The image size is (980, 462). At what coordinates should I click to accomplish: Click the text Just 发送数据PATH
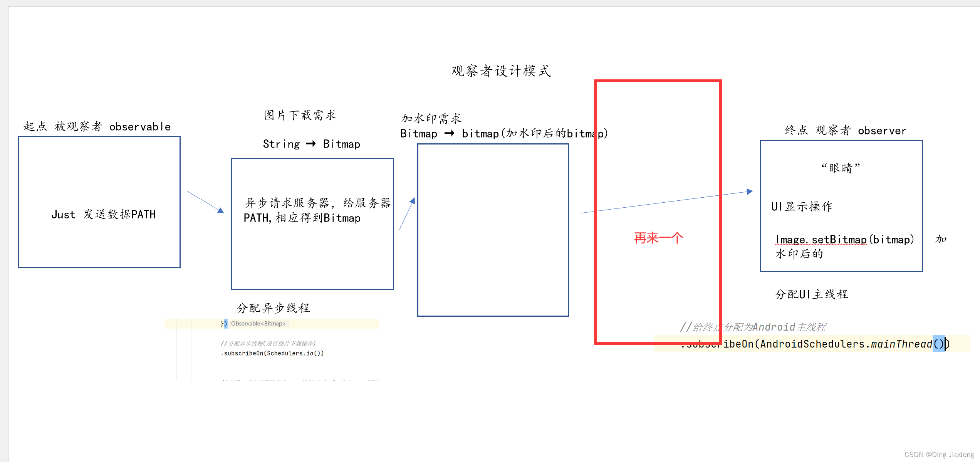click(104, 214)
